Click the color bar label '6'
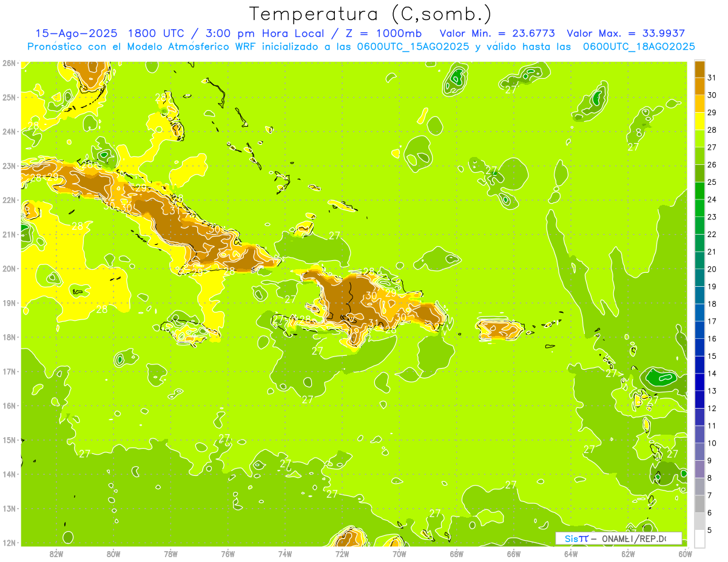 click(x=710, y=513)
